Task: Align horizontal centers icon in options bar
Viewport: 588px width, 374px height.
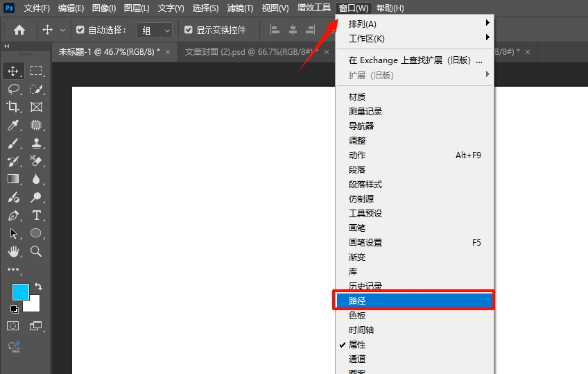Action: point(293,30)
